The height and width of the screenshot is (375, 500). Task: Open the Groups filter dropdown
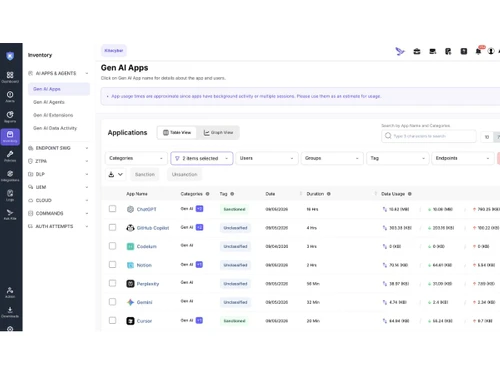coord(332,158)
